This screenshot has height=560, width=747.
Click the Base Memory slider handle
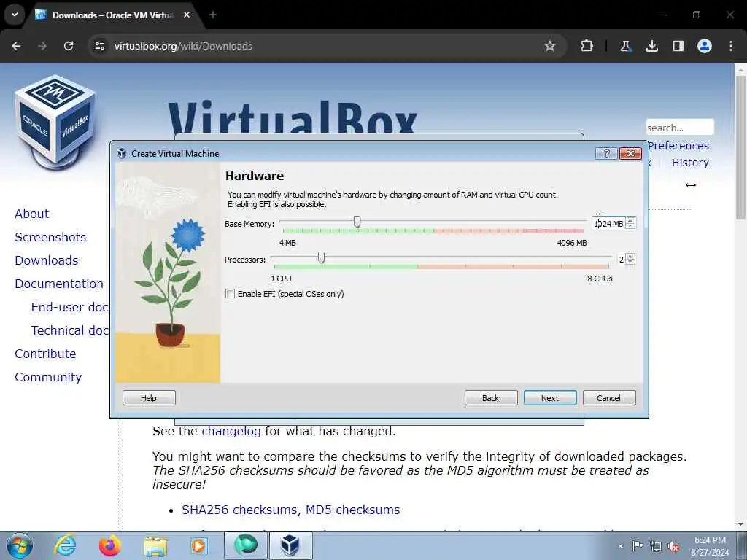pos(357,222)
